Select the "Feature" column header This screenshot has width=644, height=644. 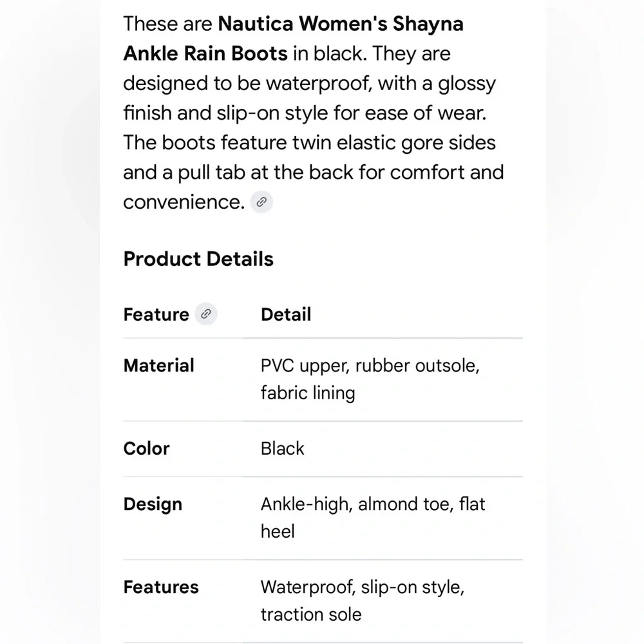coord(156,315)
